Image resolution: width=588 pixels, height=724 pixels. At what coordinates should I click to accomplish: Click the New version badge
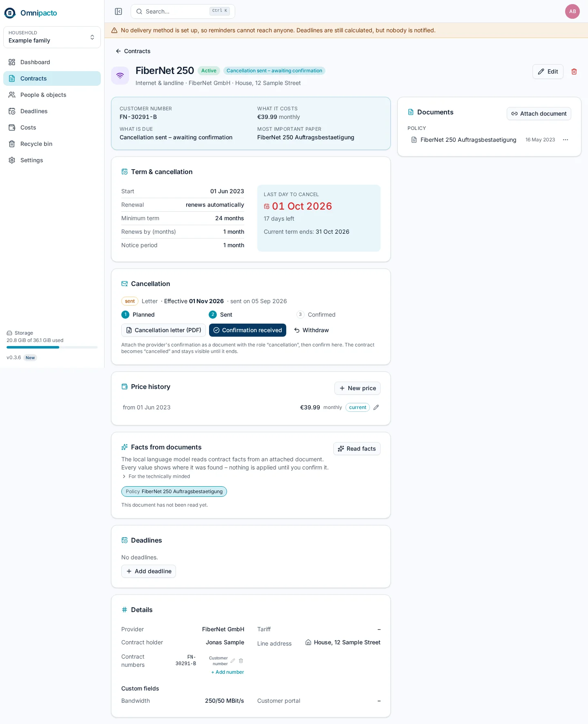30,358
